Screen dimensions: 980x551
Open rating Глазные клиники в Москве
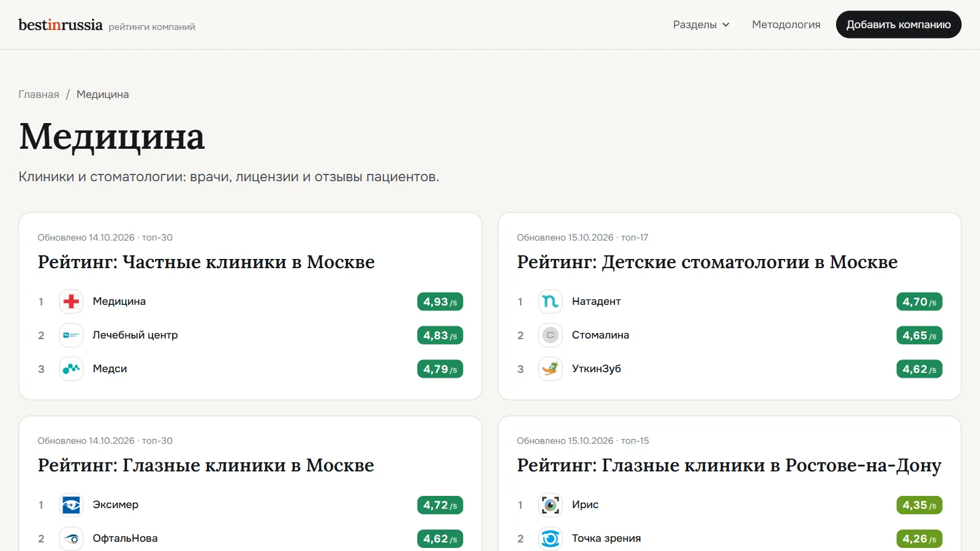(x=206, y=465)
